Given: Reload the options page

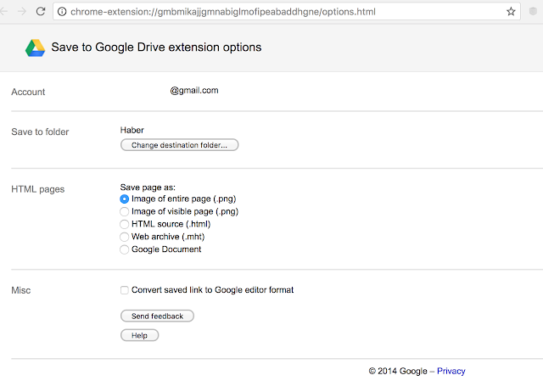Looking at the screenshot, I should 39,12.
